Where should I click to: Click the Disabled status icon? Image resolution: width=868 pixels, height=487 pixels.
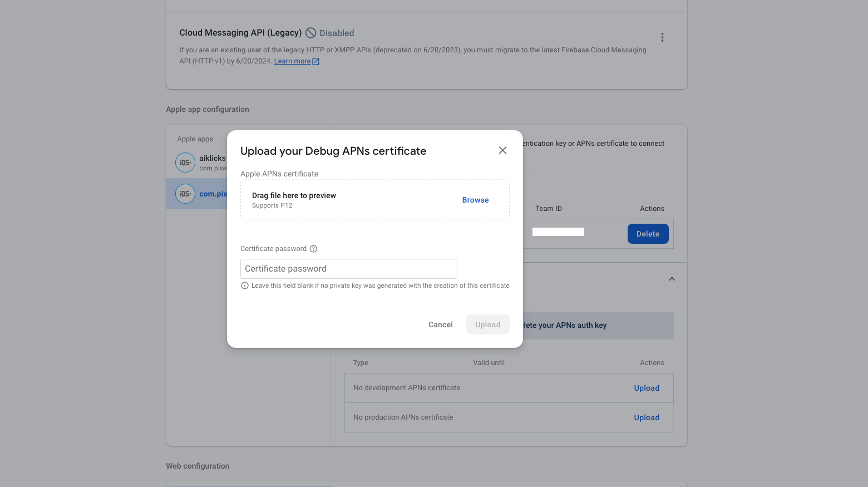[x=311, y=33]
